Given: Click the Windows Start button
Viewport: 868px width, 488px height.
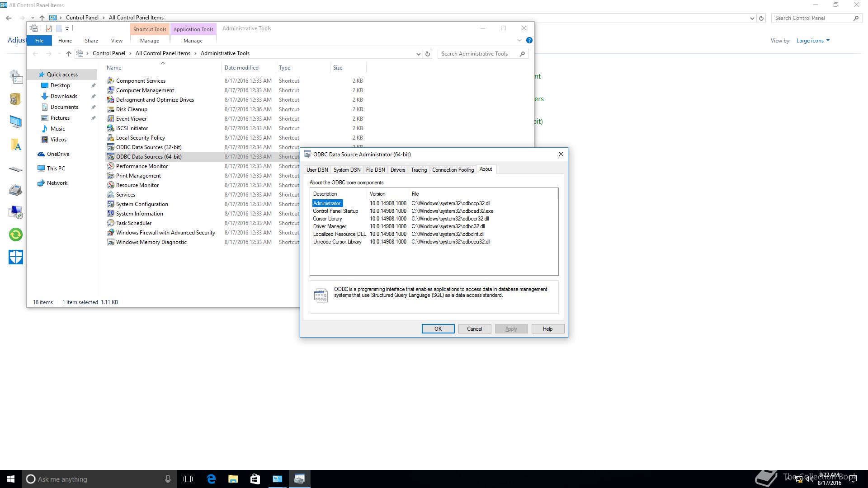Looking at the screenshot, I should [x=11, y=479].
